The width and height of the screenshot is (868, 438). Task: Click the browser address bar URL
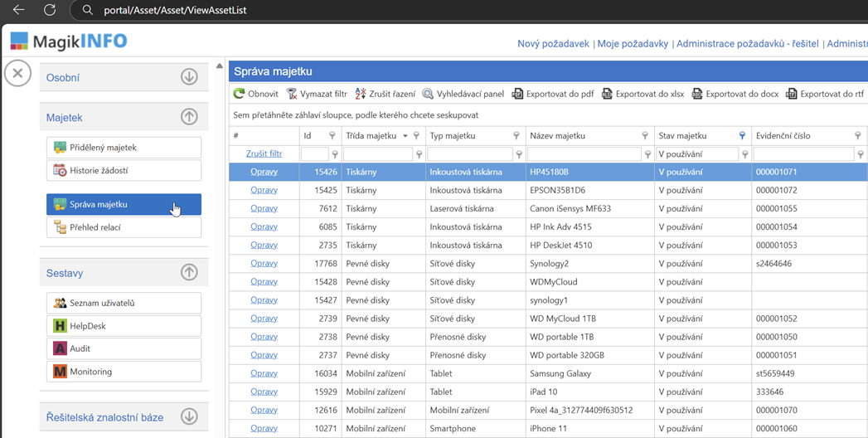[176, 10]
